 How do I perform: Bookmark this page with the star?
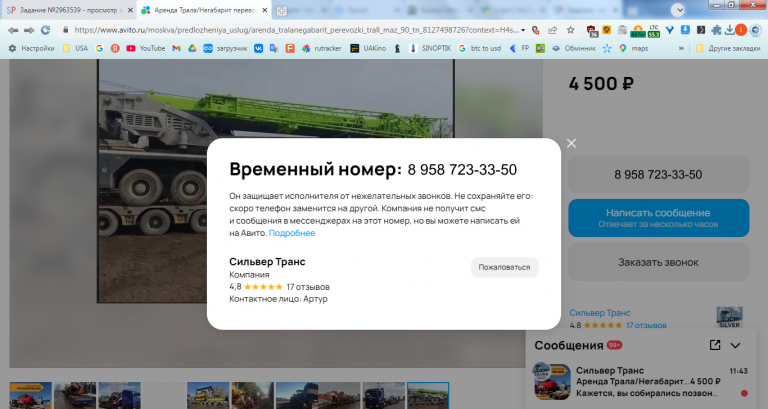[571, 30]
